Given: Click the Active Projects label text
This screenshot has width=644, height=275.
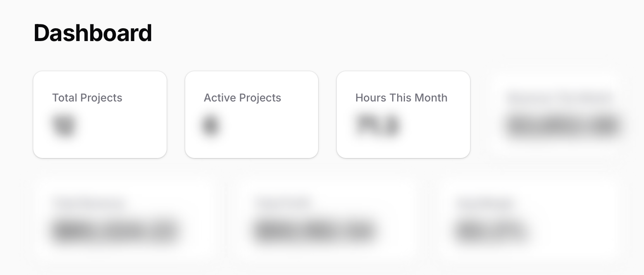Looking at the screenshot, I should point(242,98).
